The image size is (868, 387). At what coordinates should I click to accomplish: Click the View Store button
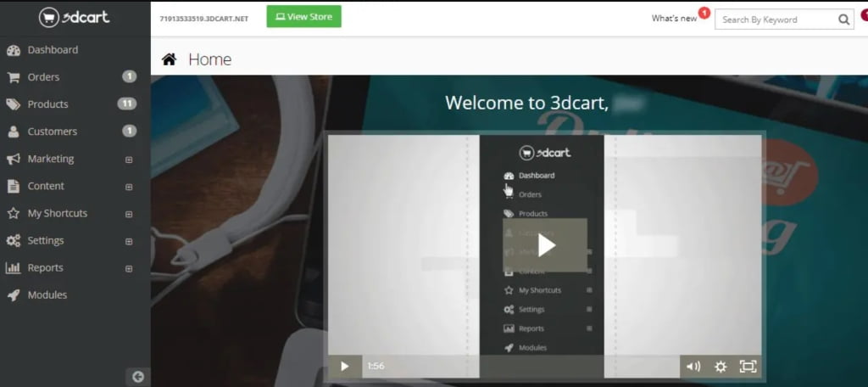tap(304, 17)
